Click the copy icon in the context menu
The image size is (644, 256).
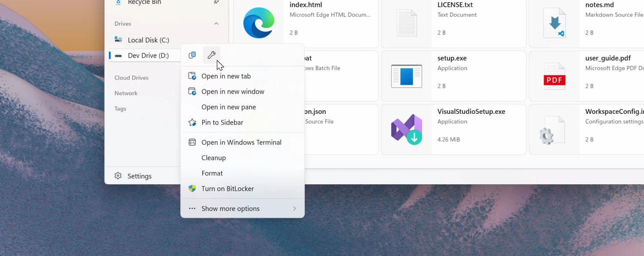[192, 55]
